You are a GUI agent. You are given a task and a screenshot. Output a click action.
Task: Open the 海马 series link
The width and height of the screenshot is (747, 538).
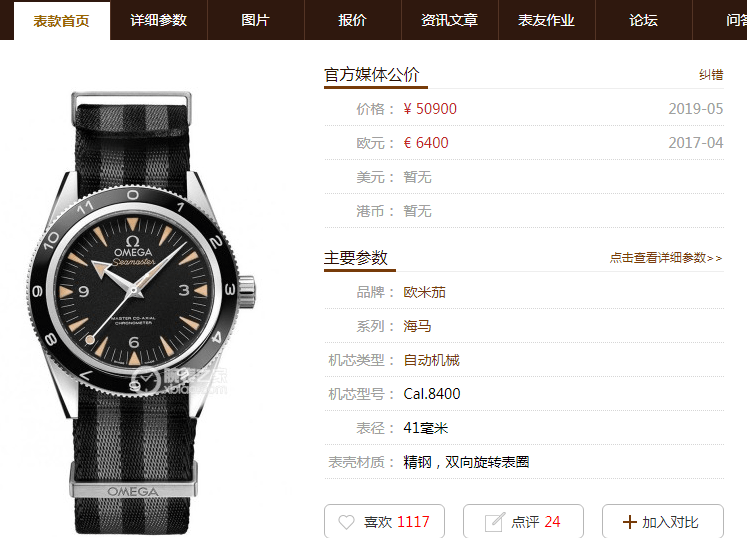tap(417, 326)
